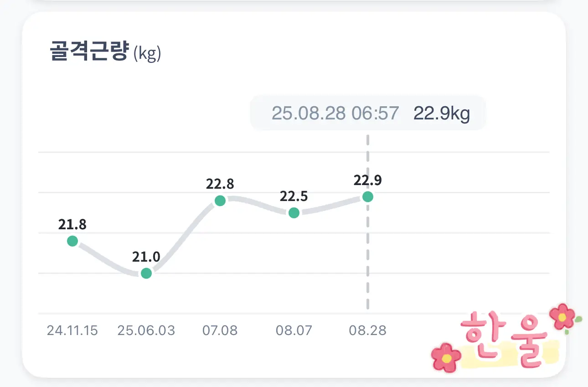Select the 21.0 data point dot
588x387 pixels.
(x=146, y=273)
